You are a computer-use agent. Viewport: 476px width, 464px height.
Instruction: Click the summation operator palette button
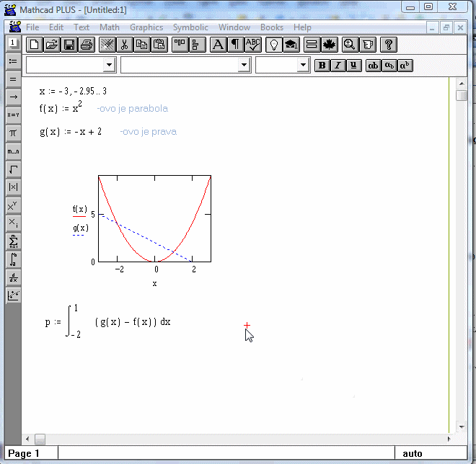pos(13,241)
